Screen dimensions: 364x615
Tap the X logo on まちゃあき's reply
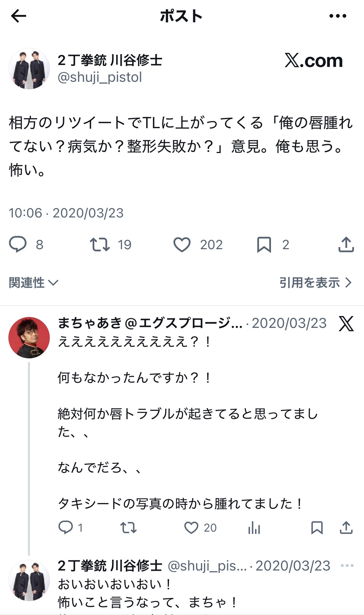pyautogui.click(x=346, y=324)
